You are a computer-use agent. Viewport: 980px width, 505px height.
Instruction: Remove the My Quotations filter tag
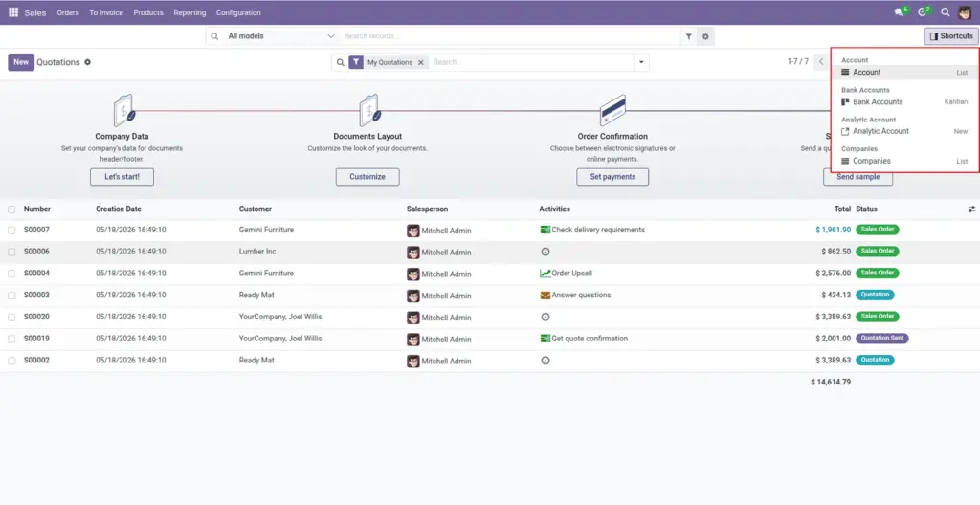click(x=421, y=62)
